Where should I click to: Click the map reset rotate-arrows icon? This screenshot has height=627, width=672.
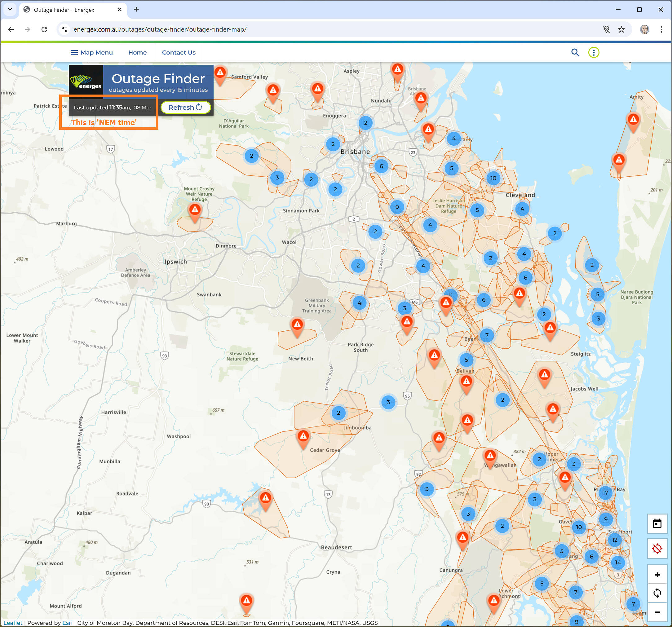point(657,593)
